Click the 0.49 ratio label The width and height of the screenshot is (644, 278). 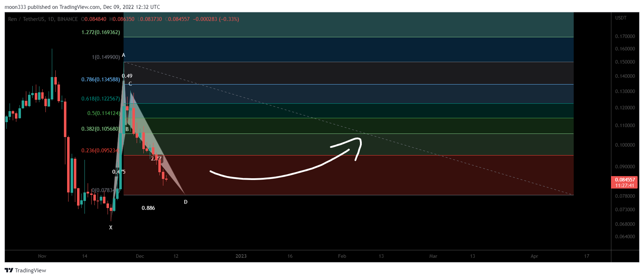(127, 76)
